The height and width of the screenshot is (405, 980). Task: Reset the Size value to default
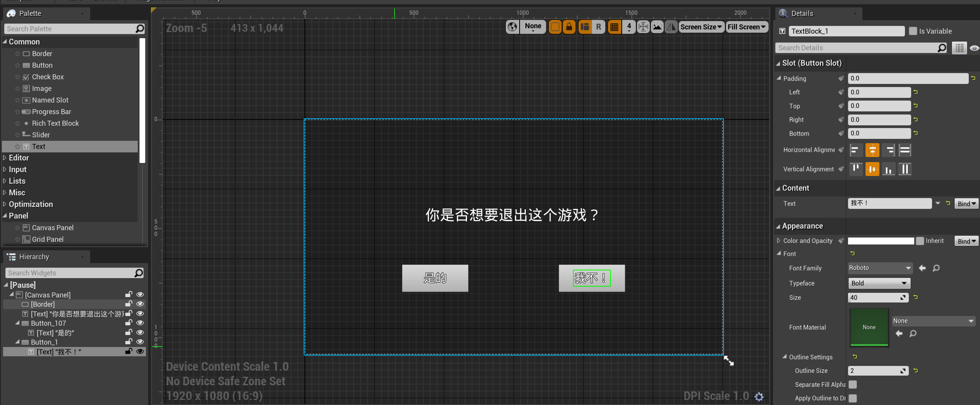(916, 297)
